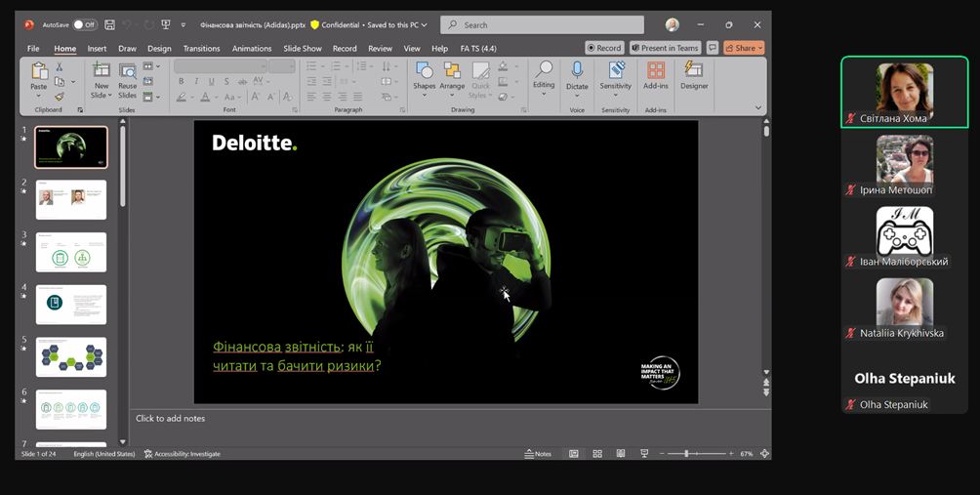980x495 pixels.
Task: Select the Format Painter brush icon
Action: [60, 97]
